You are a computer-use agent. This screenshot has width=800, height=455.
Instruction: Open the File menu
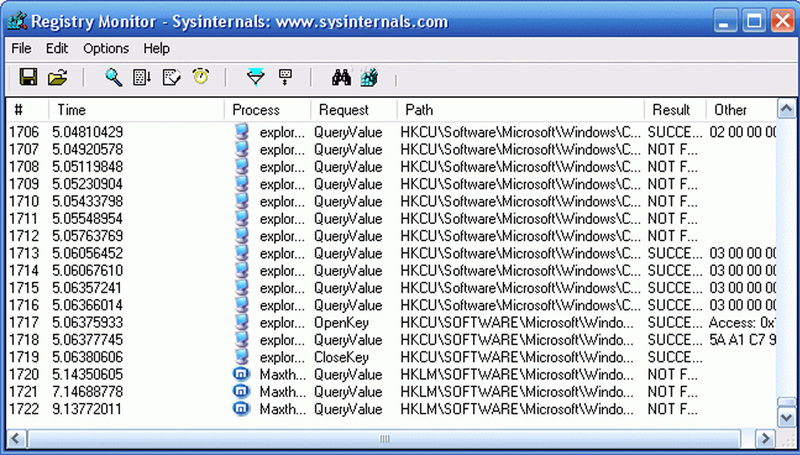pyautogui.click(x=21, y=48)
